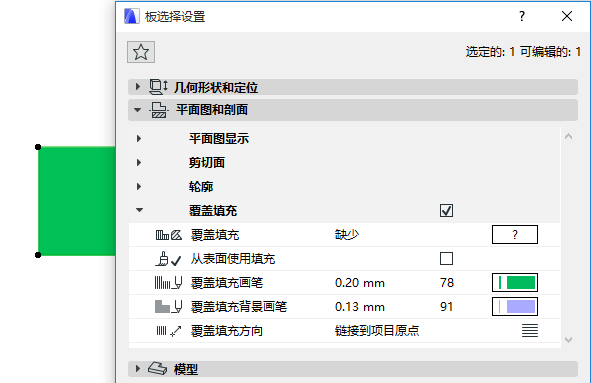Open the lavender background pen color swatch
591x383 pixels.
click(514, 306)
